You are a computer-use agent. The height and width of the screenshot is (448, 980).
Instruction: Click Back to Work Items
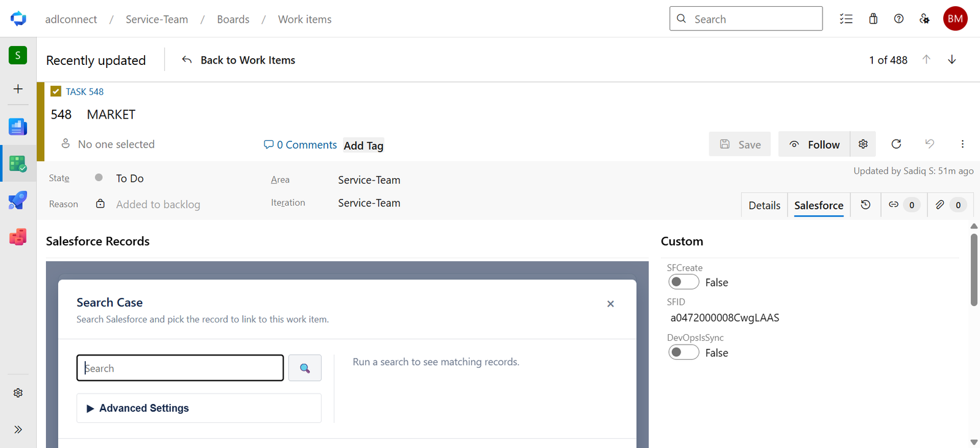[238, 60]
